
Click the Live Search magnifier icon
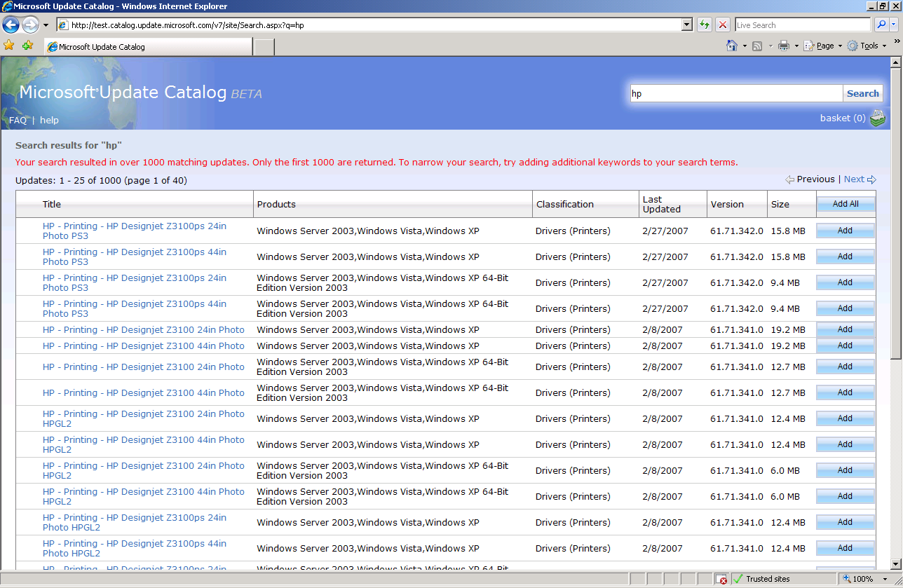pyautogui.click(x=881, y=25)
